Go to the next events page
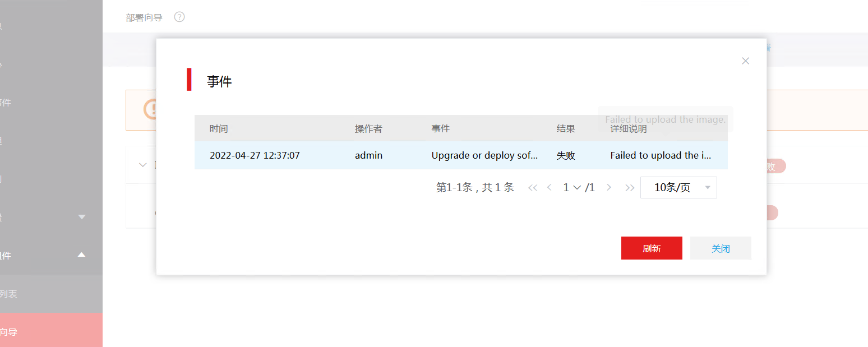The height and width of the screenshot is (347, 868). point(609,188)
